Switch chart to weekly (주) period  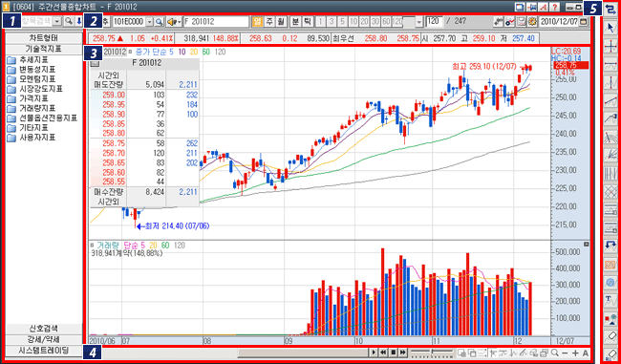coord(268,21)
